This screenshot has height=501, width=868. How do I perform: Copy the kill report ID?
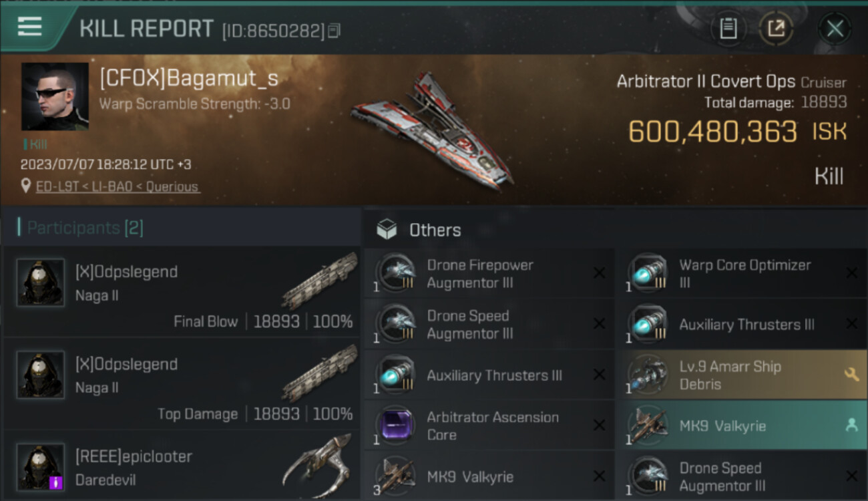pos(334,31)
